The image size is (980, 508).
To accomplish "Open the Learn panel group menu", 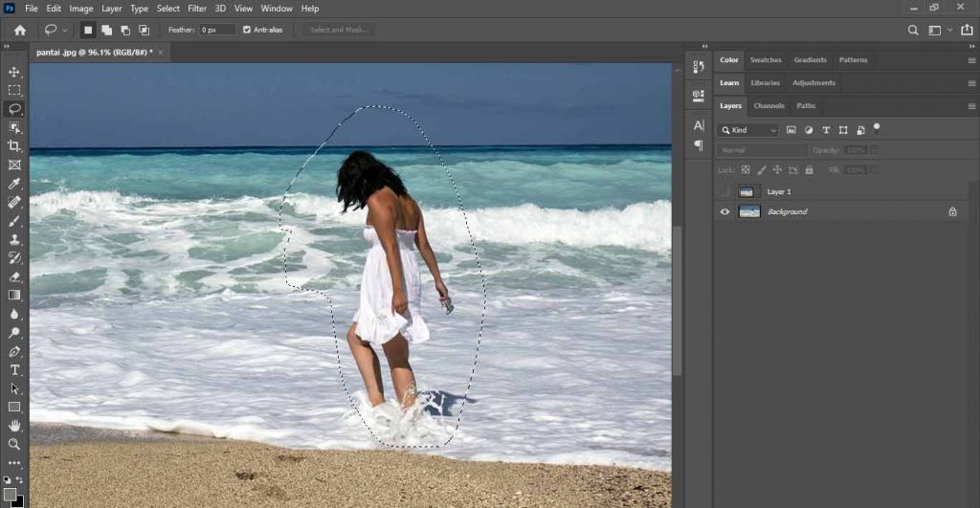I will [971, 83].
